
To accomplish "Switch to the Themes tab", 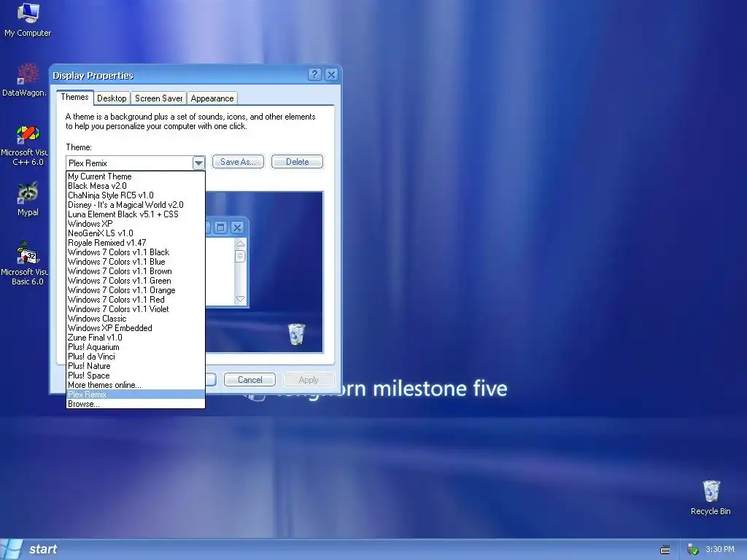I will coord(75,97).
